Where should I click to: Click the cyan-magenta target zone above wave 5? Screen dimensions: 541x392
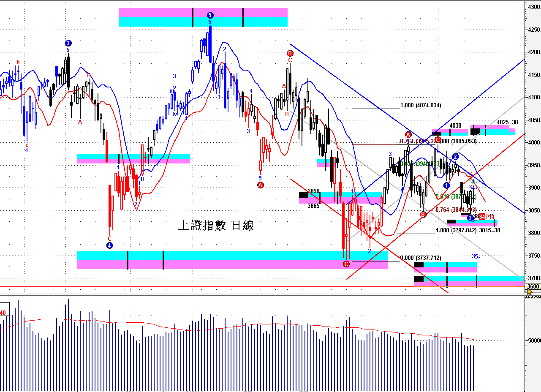coord(203,17)
